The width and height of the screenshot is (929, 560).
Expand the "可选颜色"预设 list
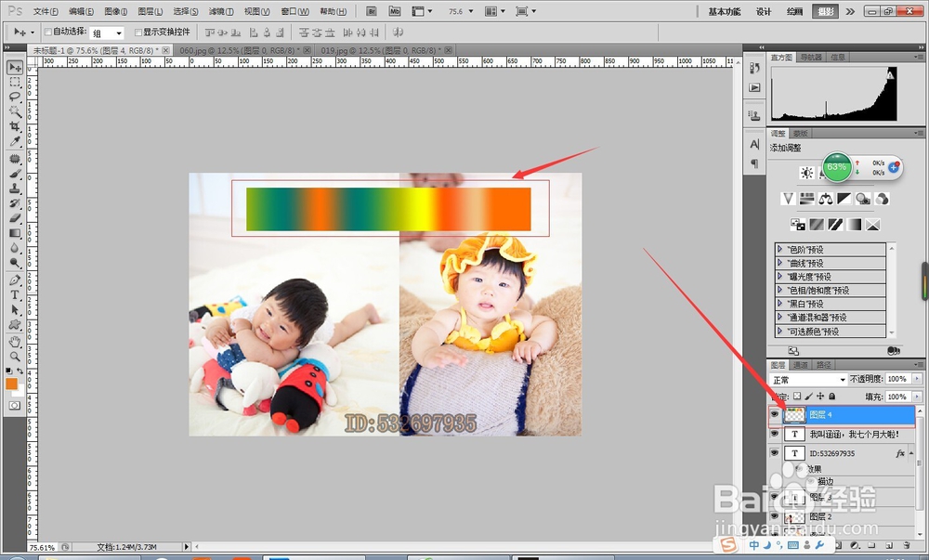click(x=779, y=332)
